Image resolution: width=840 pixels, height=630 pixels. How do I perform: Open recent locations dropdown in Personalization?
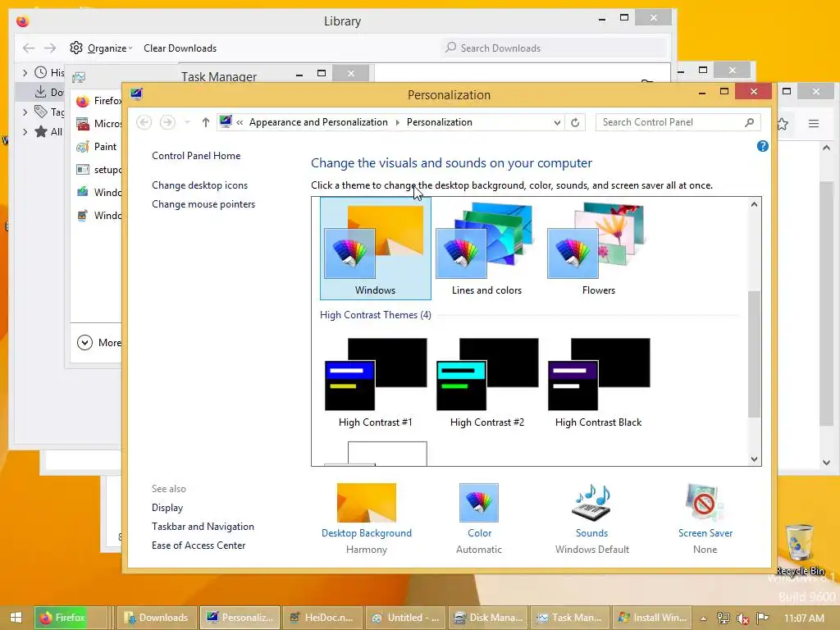coord(187,123)
